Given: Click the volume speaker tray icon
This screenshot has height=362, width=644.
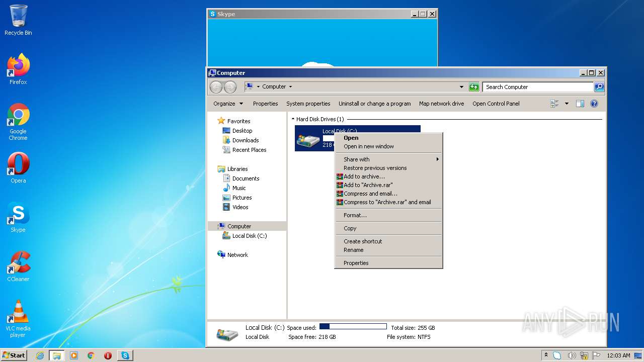Looking at the screenshot, I should point(572,355).
